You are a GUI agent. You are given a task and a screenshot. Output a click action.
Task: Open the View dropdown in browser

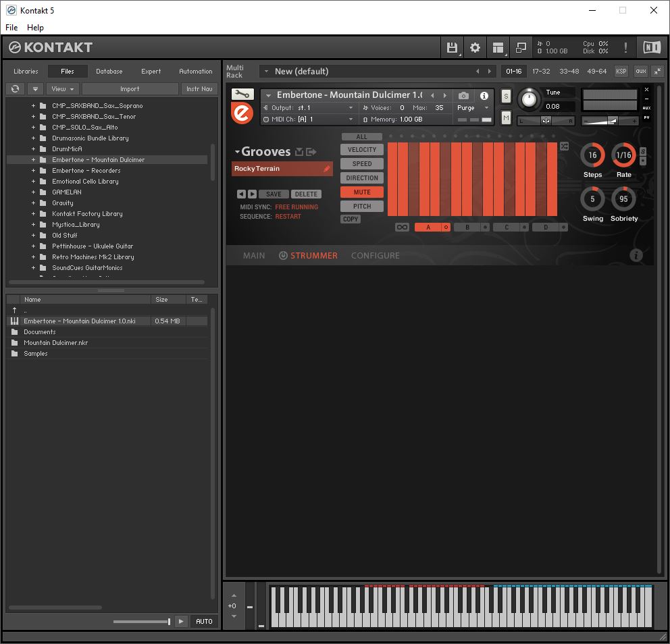62,89
